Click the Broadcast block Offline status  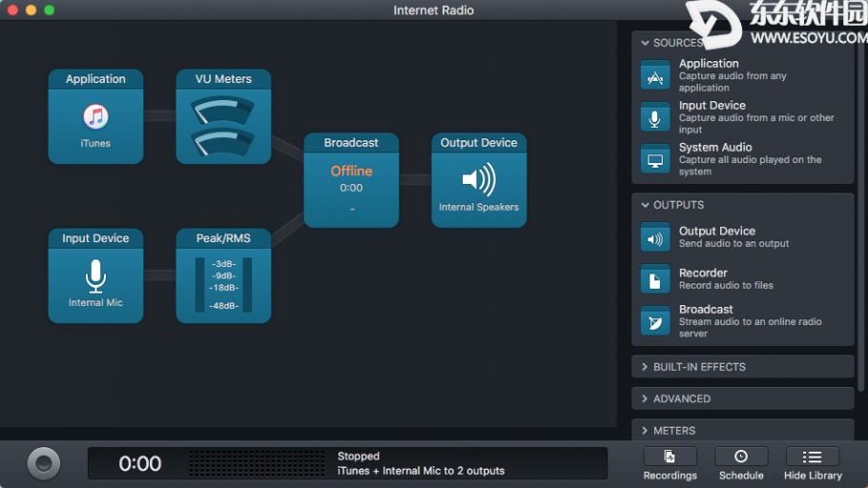pyautogui.click(x=352, y=171)
